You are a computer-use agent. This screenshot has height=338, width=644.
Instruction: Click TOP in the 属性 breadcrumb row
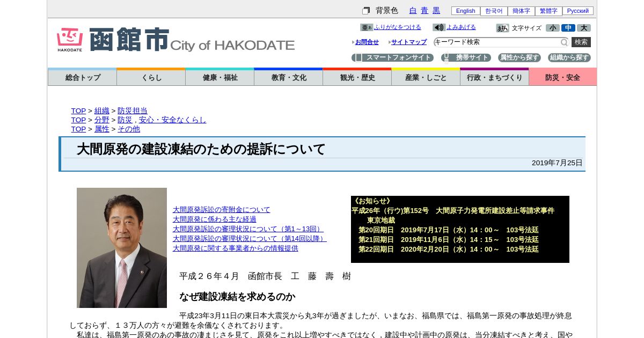pyautogui.click(x=78, y=129)
